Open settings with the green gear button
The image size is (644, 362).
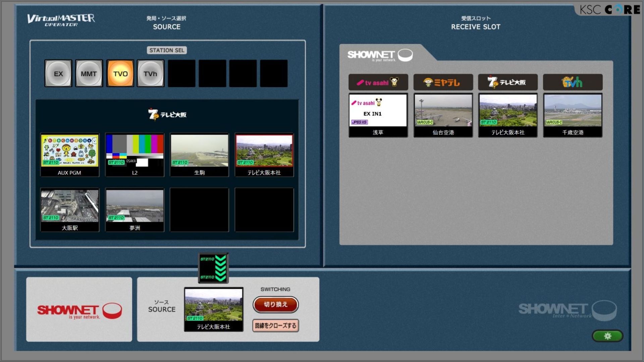click(607, 336)
